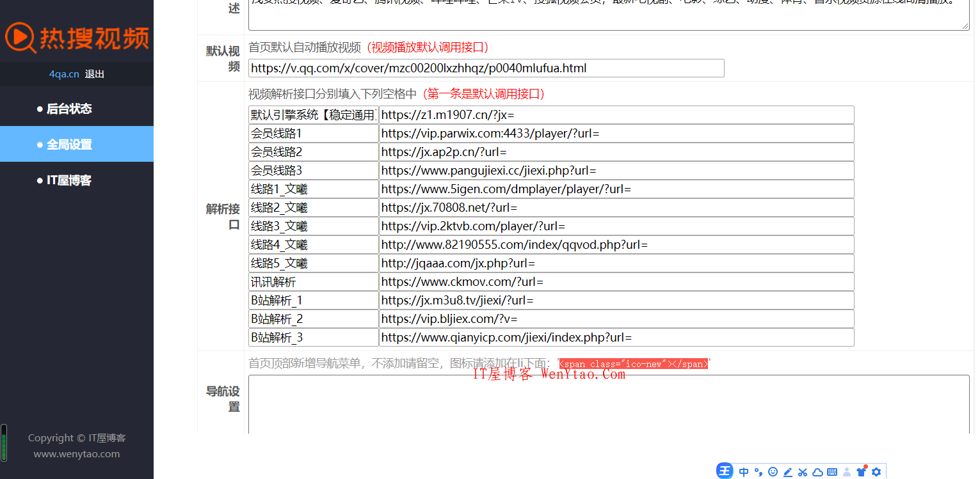Click the 线路4_文曦 name field
This screenshot has height=479, width=980.
coord(314,245)
